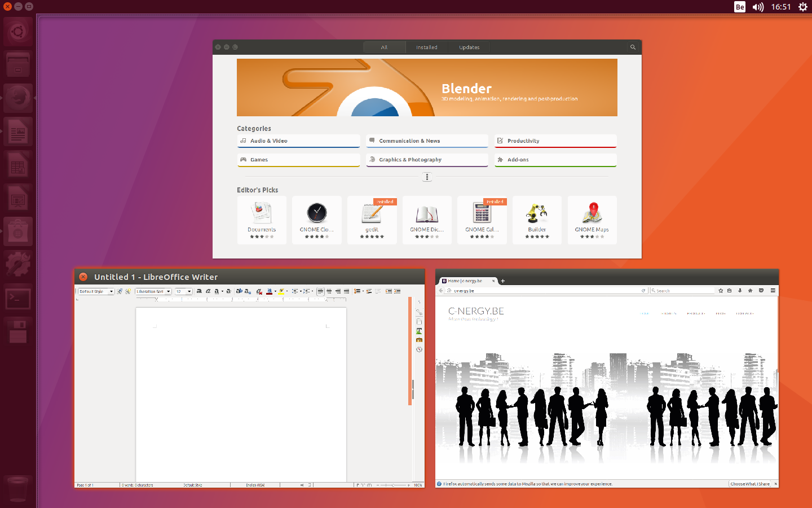The width and height of the screenshot is (812, 508).
Task: Open the Firefox hamburger menu
Action: (773, 291)
